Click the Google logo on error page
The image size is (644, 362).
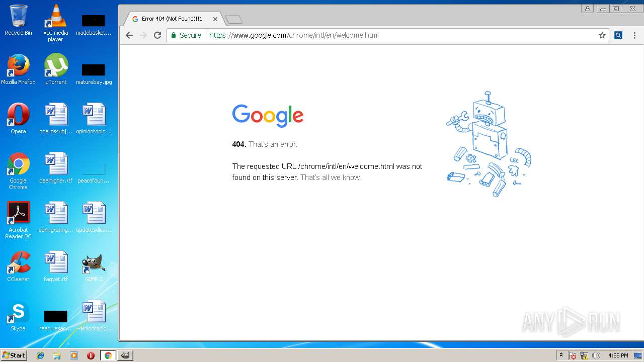[x=268, y=116]
